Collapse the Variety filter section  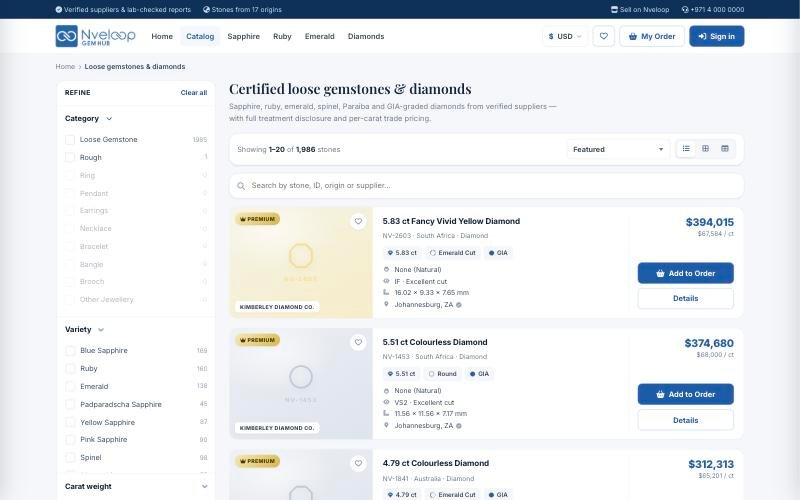84,329
